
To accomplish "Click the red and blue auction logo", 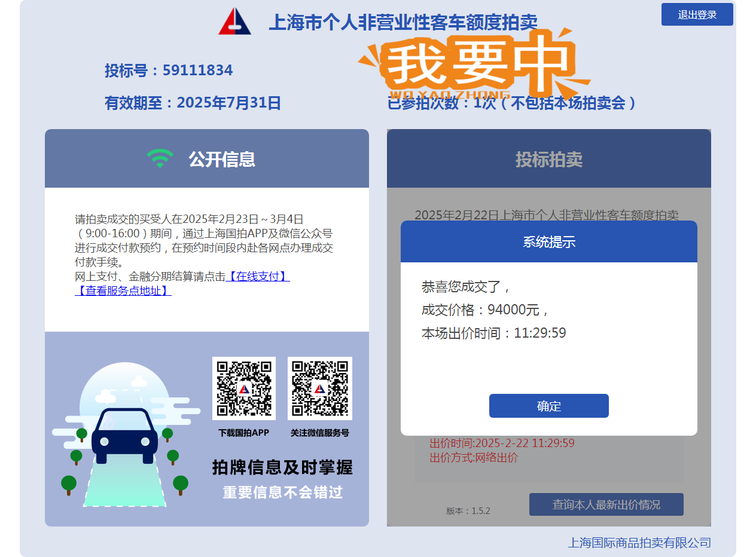I will coord(234,22).
